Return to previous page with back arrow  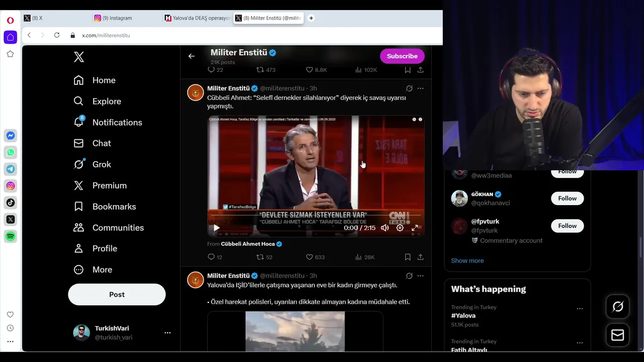(191, 56)
